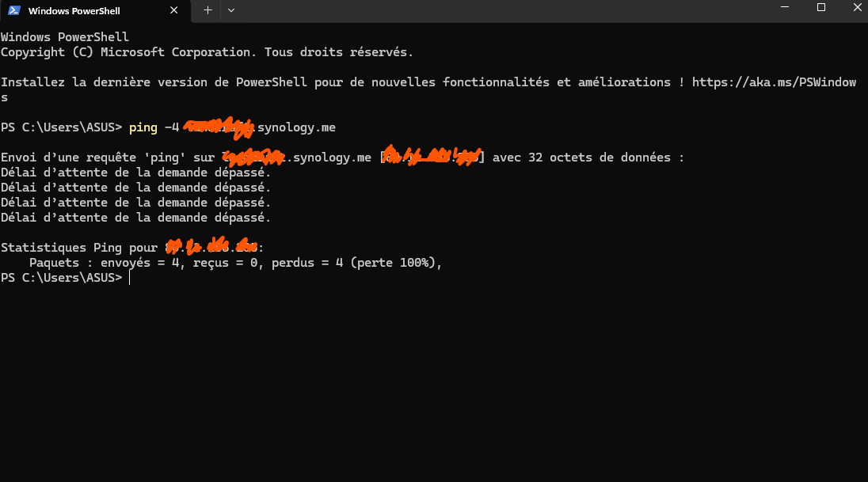Expand the new tab profiles dropdown chevron
Image resolution: width=868 pixels, height=482 pixels.
230,10
